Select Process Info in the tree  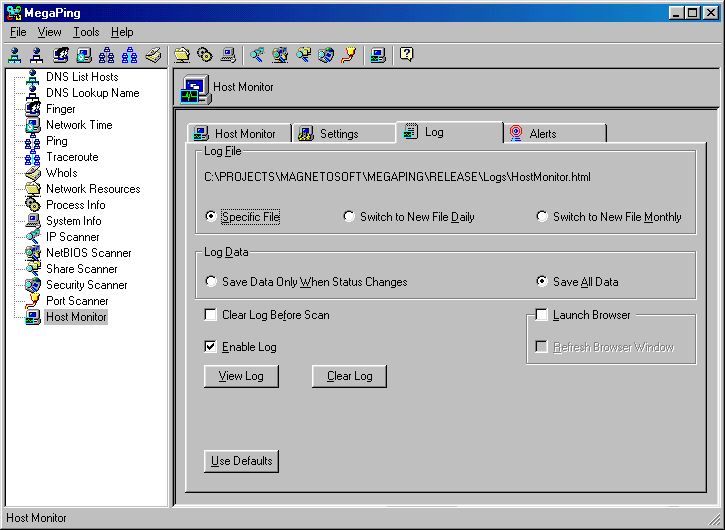point(75,205)
